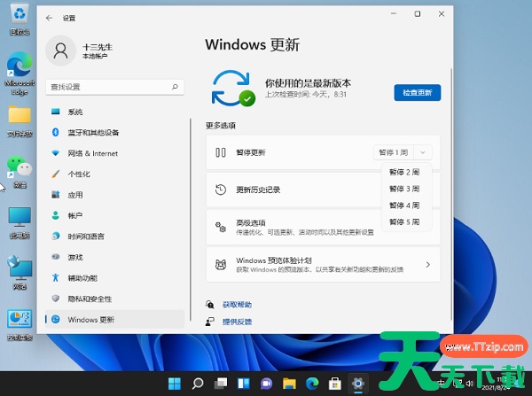532x396 pixels.
Task: Focus the 查找设置 search box
Action: pos(114,87)
